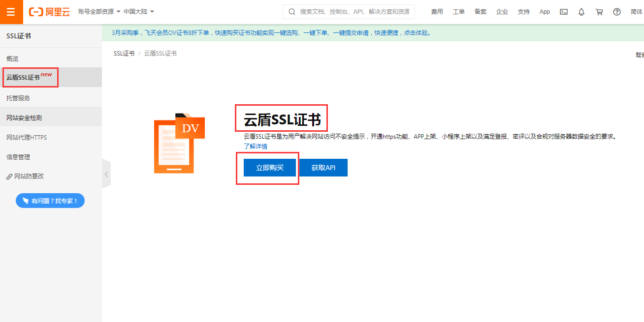Click the SSL证书 breadcrumb link
The width and height of the screenshot is (644, 322).
(124, 53)
